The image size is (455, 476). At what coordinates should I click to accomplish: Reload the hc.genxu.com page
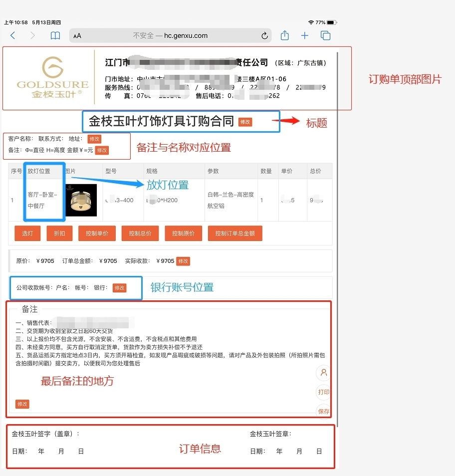coord(264,36)
